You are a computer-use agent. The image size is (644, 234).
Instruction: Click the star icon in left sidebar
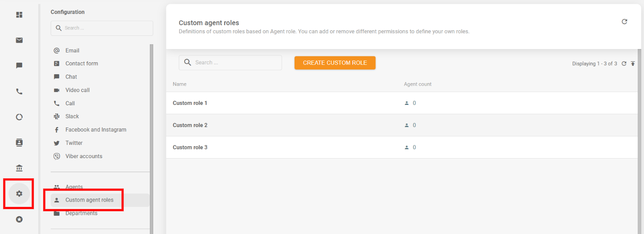click(19, 219)
